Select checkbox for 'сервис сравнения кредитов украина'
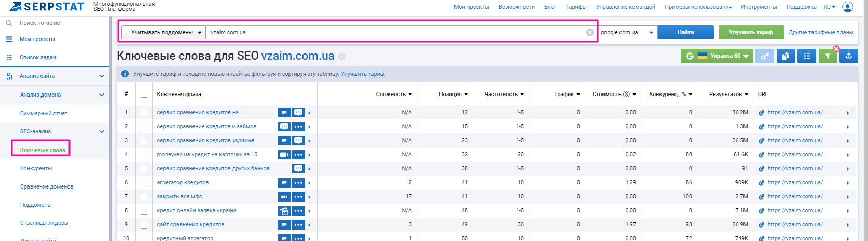This screenshot has width=868, height=241. tap(144, 141)
